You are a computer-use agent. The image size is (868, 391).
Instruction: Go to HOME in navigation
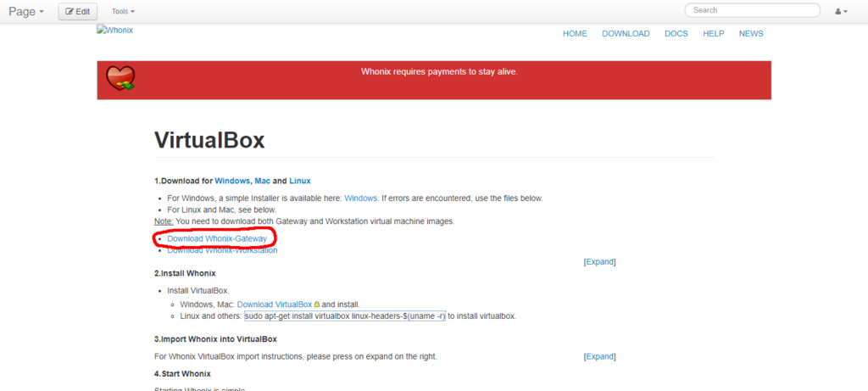pyautogui.click(x=575, y=34)
